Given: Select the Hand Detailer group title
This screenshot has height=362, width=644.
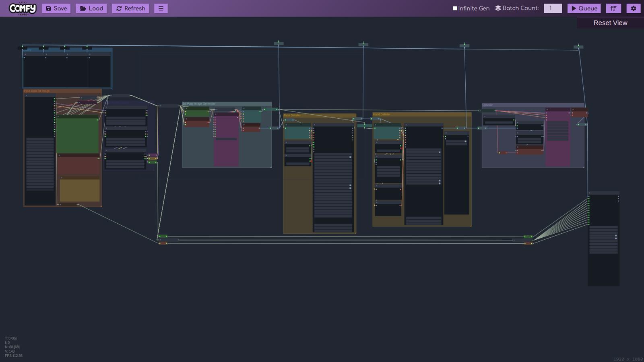Looking at the screenshot, I should pos(382,114).
